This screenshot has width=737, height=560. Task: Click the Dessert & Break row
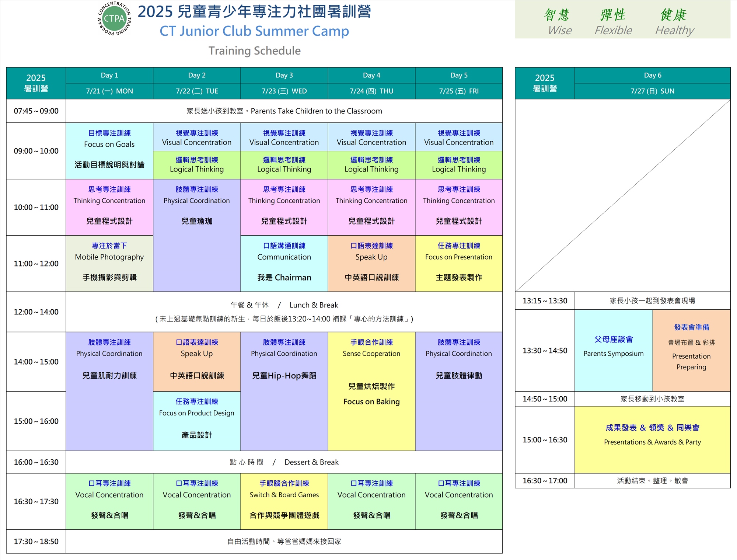284,462
